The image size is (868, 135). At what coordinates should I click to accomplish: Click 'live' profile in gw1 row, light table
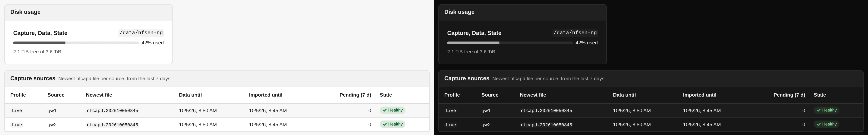17,111
